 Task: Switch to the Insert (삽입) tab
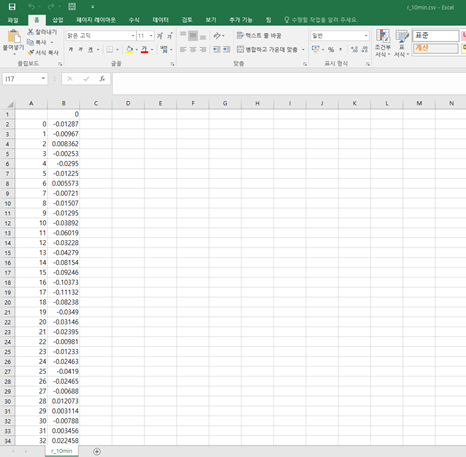click(x=58, y=20)
